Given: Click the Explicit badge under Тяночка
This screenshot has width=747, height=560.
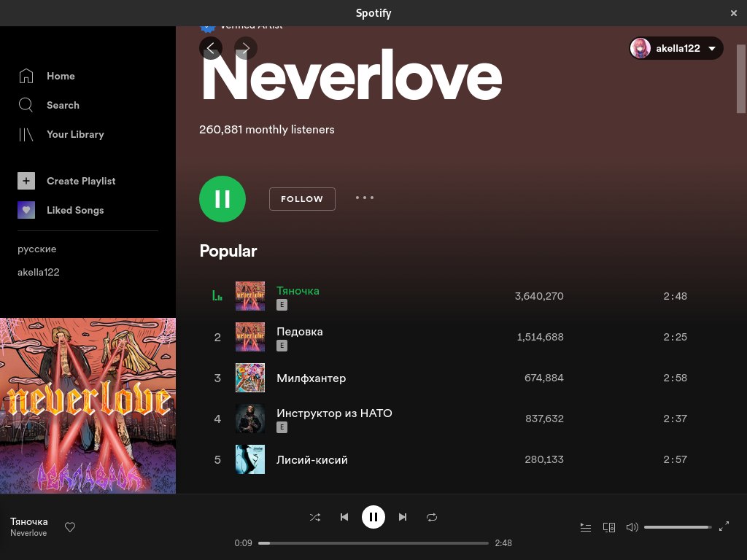Looking at the screenshot, I should [x=282, y=305].
